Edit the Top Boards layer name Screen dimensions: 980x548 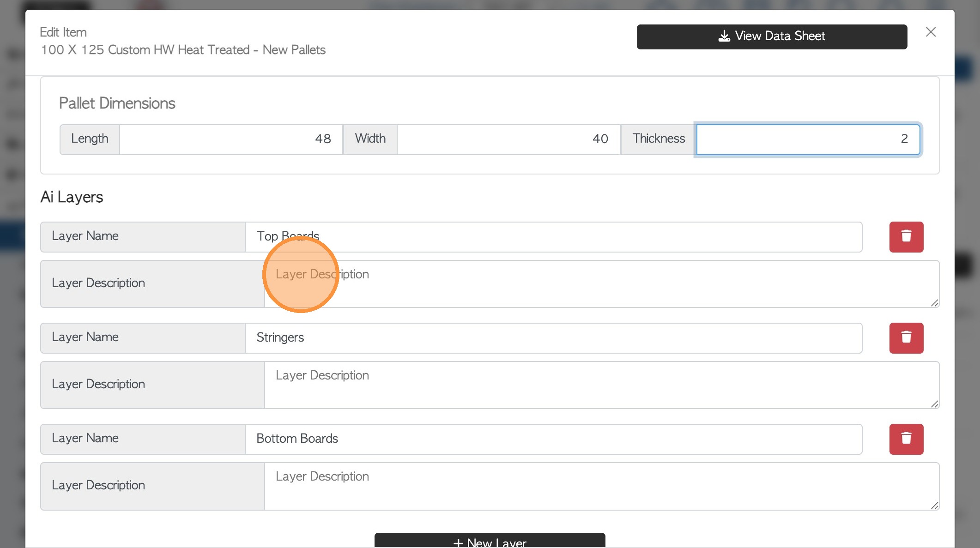click(x=553, y=237)
